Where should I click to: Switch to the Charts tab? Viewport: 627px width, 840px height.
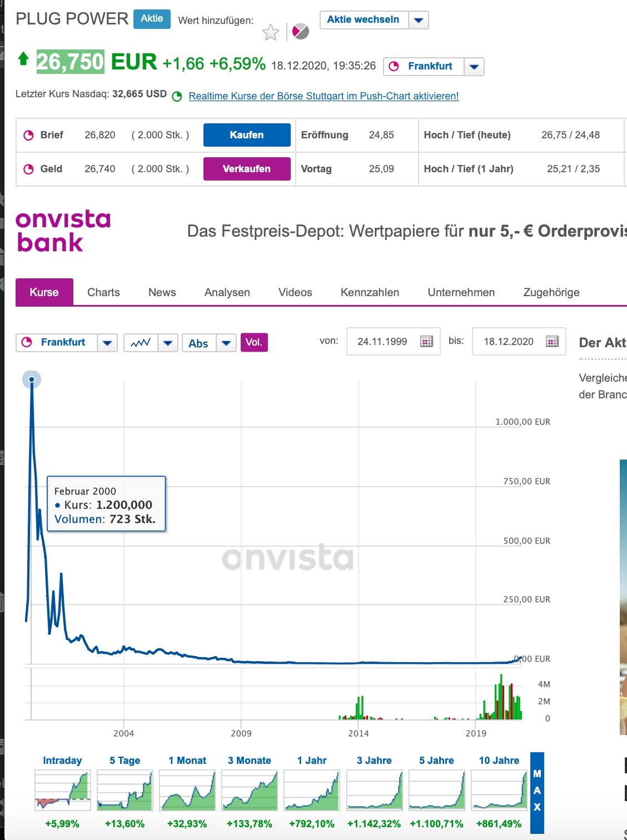pos(103,292)
